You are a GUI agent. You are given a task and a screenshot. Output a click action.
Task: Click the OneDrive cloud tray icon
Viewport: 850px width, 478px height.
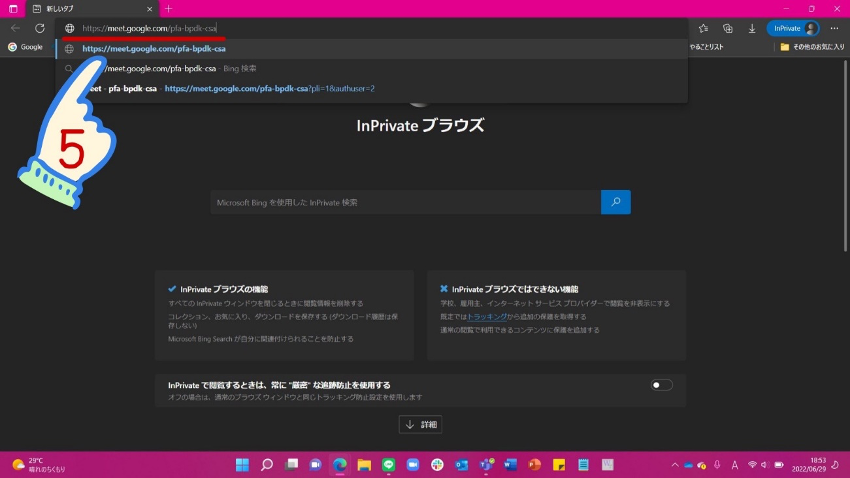[688, 465]
